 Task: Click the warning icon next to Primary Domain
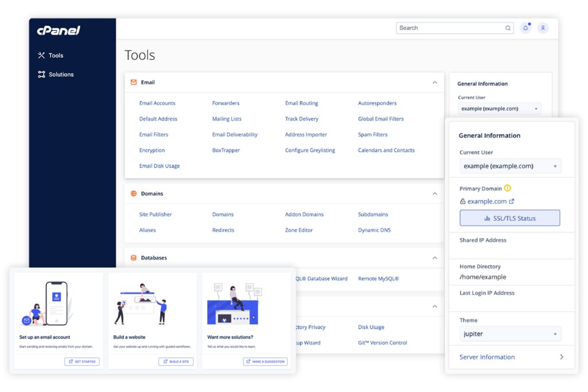point(509,188)
